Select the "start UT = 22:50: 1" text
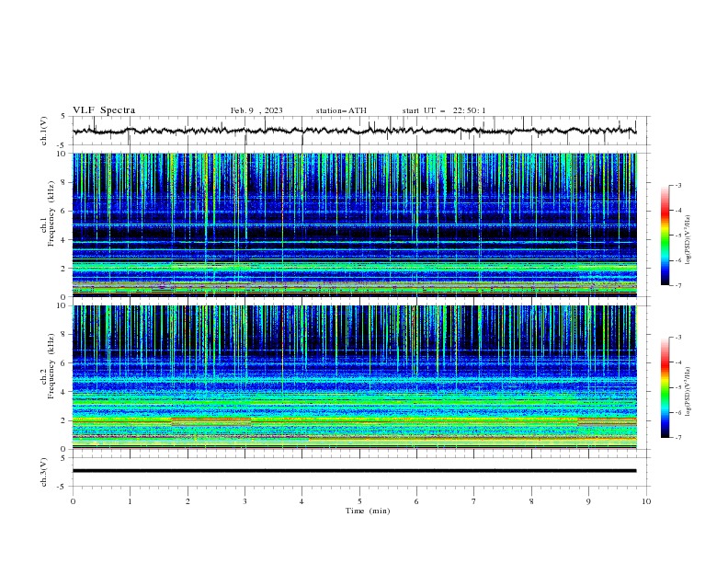 coord(444,110)
